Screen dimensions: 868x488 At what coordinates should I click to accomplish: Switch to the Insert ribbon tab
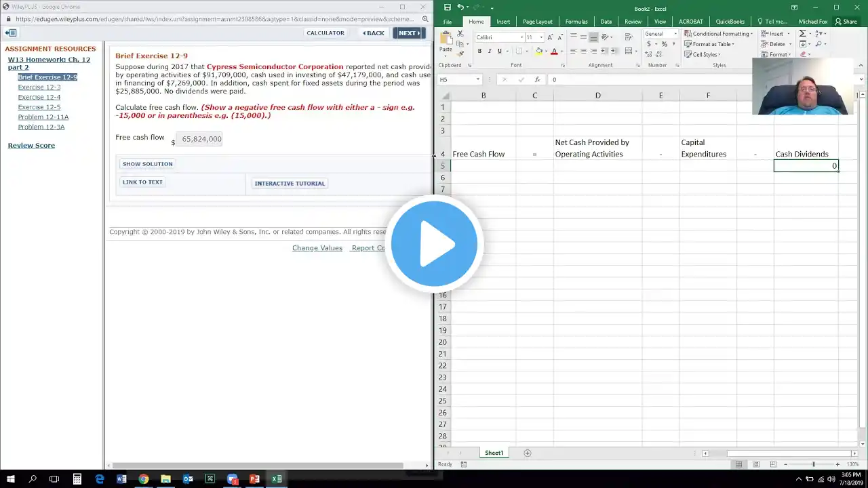(503, 22)
